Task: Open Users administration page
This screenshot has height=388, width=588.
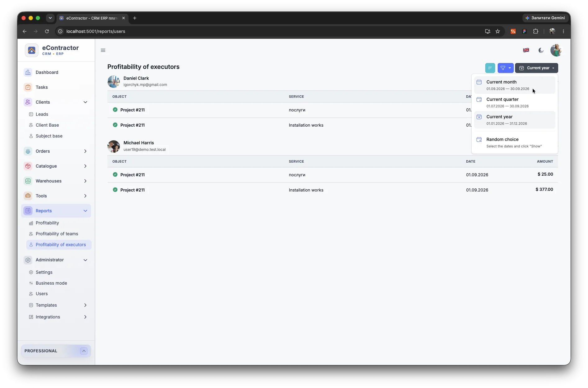Action: (42, 294)
